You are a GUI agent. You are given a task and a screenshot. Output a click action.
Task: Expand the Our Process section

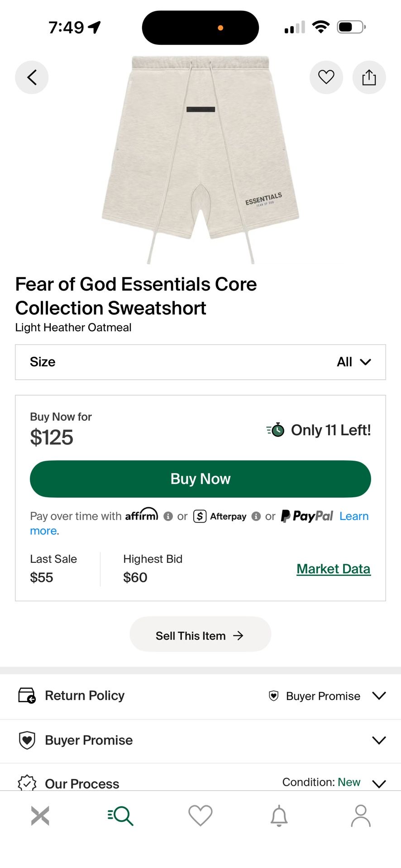tap(378, 783)
